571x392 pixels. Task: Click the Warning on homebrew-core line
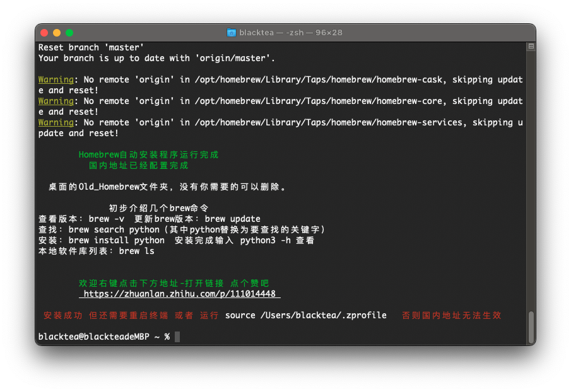tap(56, 101)
